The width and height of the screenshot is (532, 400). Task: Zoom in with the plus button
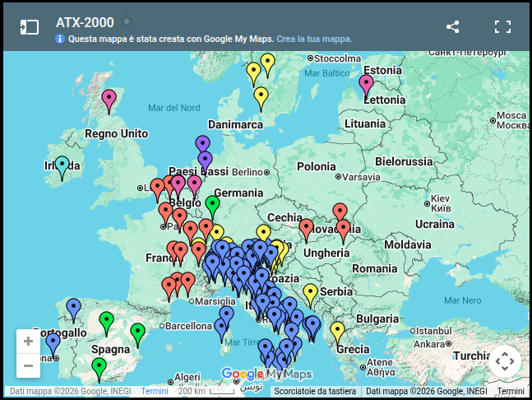28,342
